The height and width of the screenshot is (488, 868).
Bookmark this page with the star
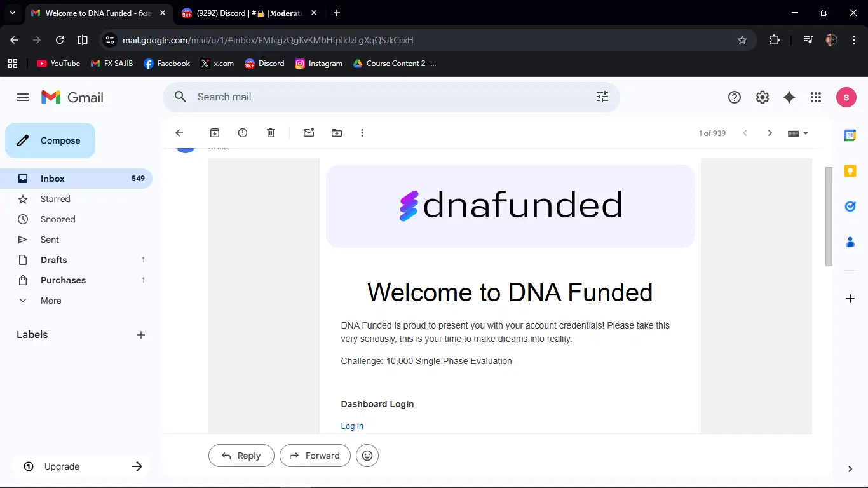coord(742,40)
